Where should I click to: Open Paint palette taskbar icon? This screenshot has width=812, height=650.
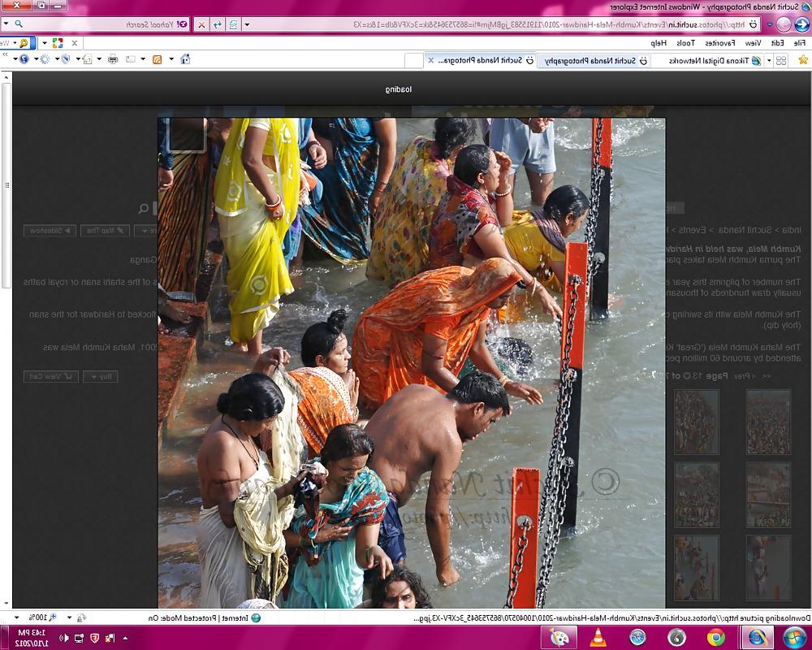coord(559,637)
